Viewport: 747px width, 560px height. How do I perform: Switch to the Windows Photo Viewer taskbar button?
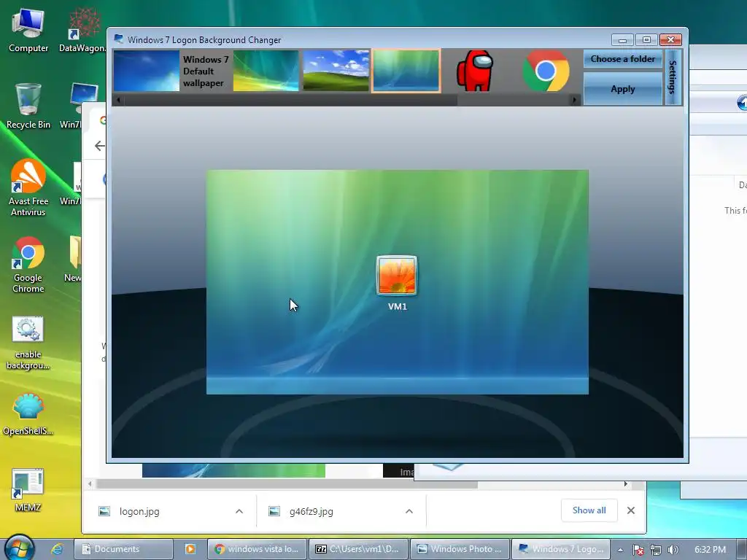[460, 549]
